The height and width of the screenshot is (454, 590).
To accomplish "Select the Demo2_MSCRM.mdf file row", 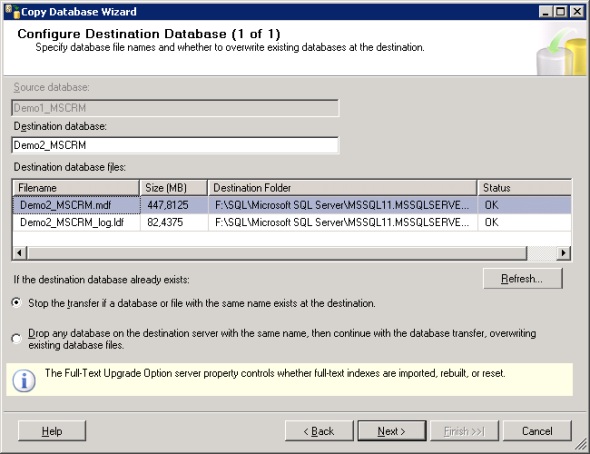I will pyautogui.click(x=292, y=205).
